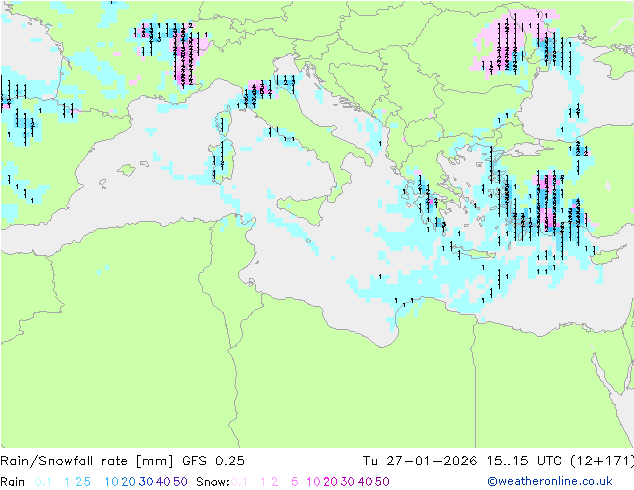Screen dimensions: 634x490
Task: Click the "15..15 UTC" time label
Action: coord(524,461)
